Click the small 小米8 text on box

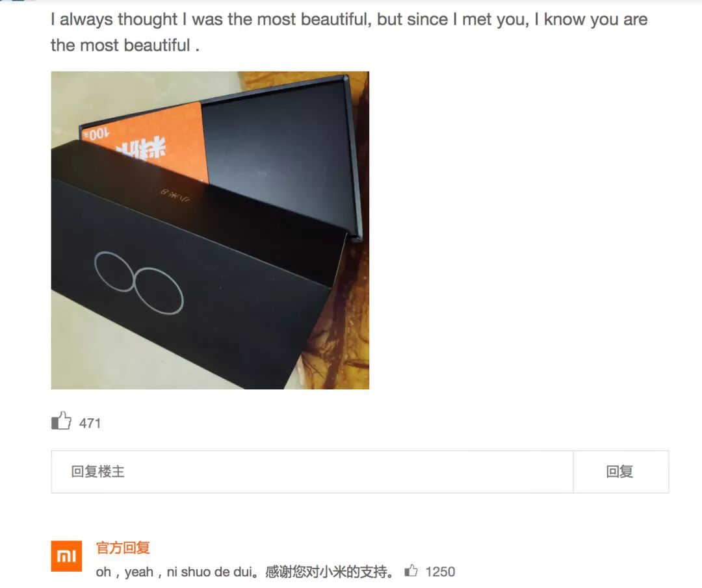click(175, 195)
